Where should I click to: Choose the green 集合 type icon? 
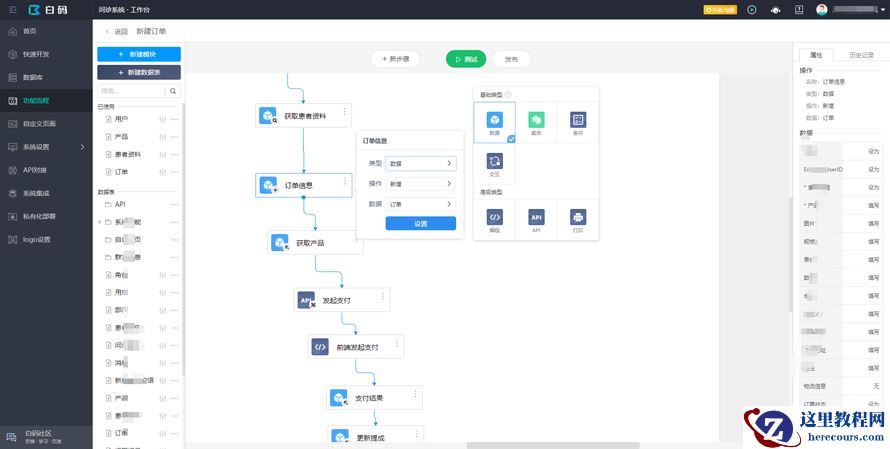(536, 123)
